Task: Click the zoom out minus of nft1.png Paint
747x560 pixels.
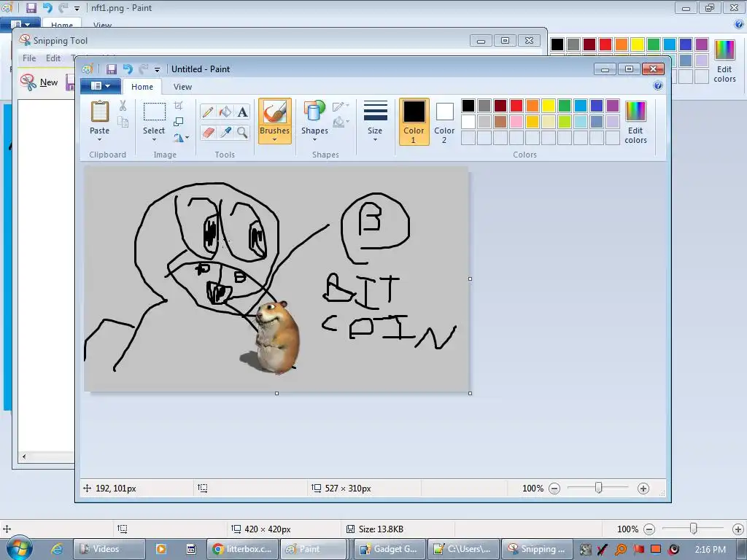Action: [649, 529]
